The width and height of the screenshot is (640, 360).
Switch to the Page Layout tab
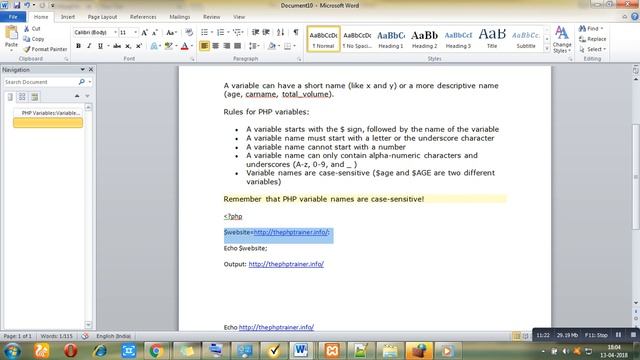click(102, 17)
